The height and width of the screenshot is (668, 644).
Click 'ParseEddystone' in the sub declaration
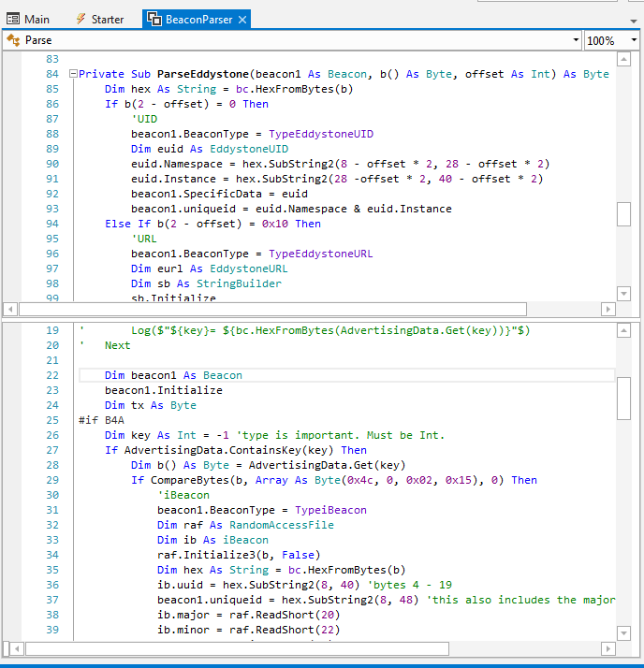pyautogui.click(x=203, y=74)
